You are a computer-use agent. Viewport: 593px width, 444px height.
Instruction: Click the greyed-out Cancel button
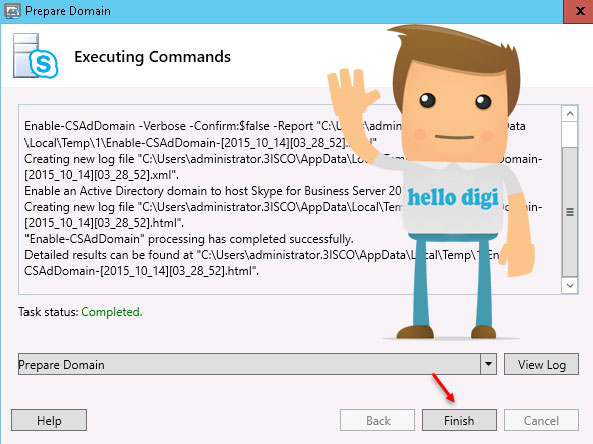pyautogui.click(x=541, y=420)
